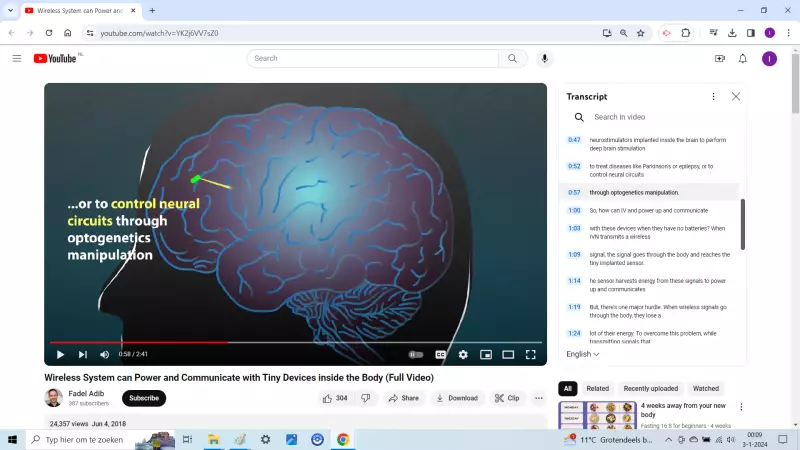
Task: Toggle closed captions on video
Action: point(440,354)
